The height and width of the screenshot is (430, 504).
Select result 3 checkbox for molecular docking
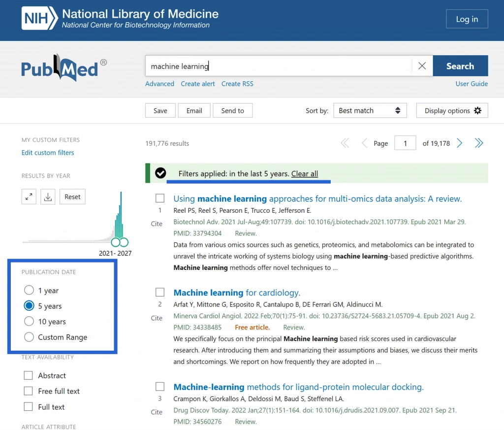pyautogui.click(x=160, y=386)
